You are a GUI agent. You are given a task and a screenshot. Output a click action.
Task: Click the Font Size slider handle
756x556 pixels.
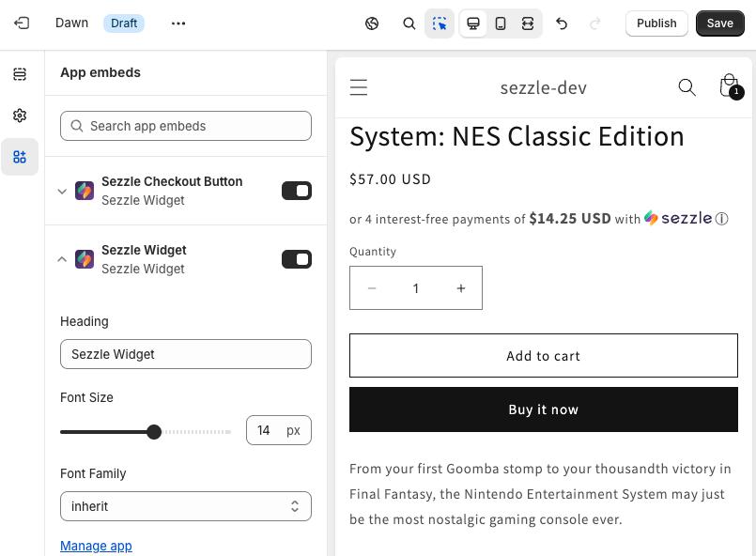154,432
